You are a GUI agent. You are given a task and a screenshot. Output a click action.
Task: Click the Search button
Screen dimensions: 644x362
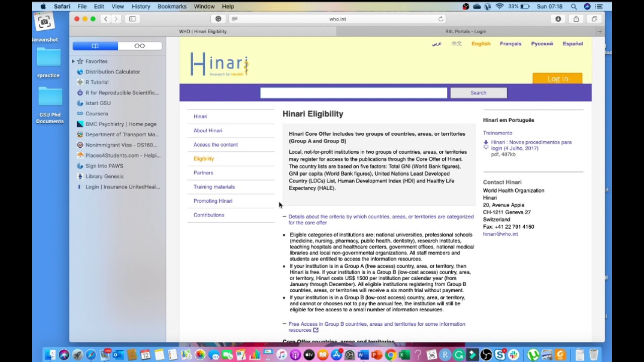[x=478, y=93]
